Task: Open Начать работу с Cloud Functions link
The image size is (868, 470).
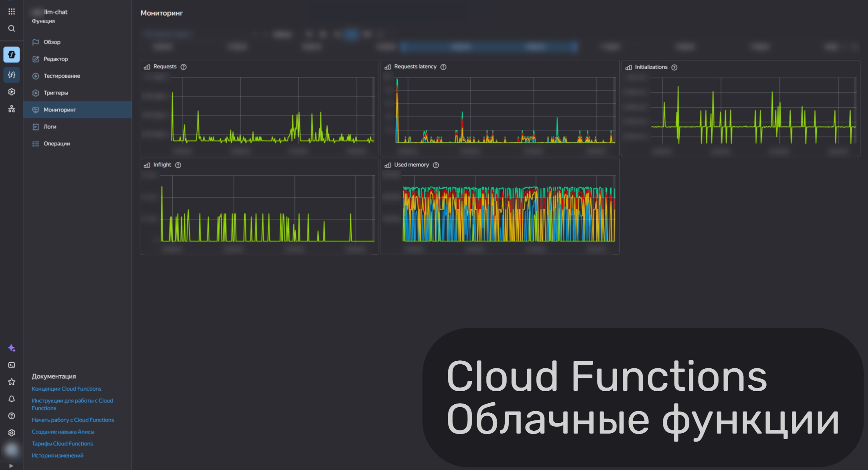Action: click(x=73, y=420)
